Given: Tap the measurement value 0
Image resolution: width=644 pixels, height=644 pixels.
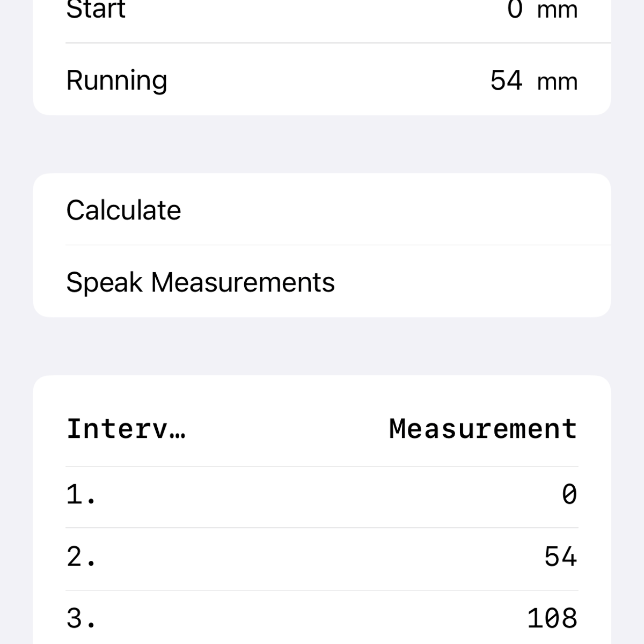Looking at the screenshot, I should click(x=570, y=495).
